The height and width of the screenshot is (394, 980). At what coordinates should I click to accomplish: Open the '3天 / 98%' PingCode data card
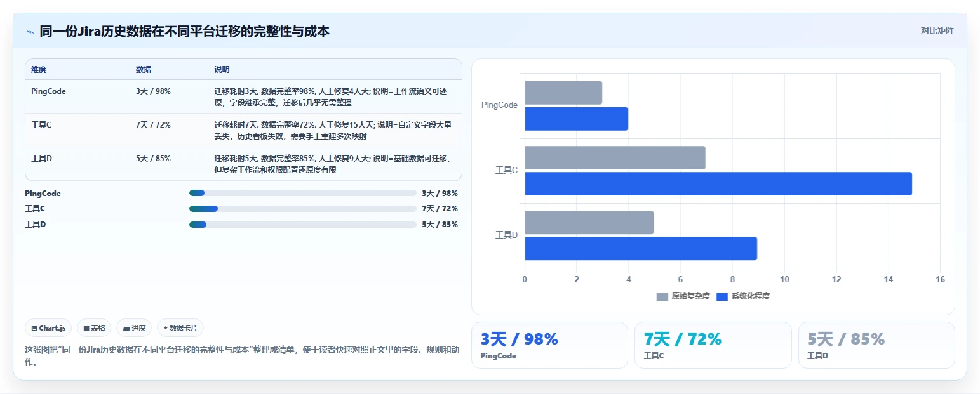pos(549,345)
